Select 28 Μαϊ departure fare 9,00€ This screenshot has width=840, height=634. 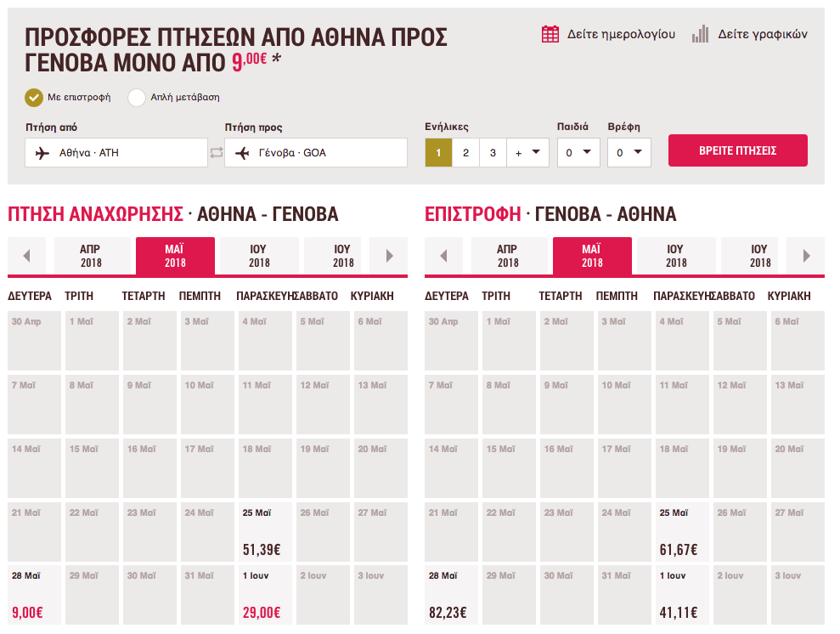tap(34, 595)
